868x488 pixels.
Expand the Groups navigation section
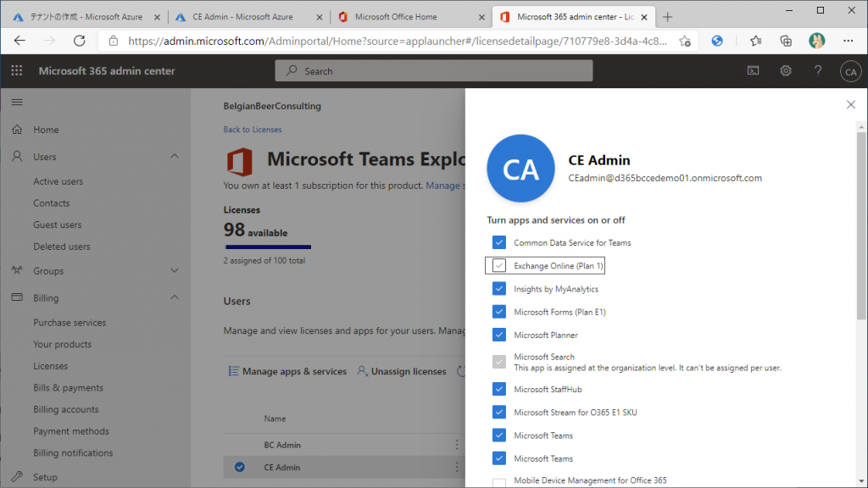click(x=175, y=270)
